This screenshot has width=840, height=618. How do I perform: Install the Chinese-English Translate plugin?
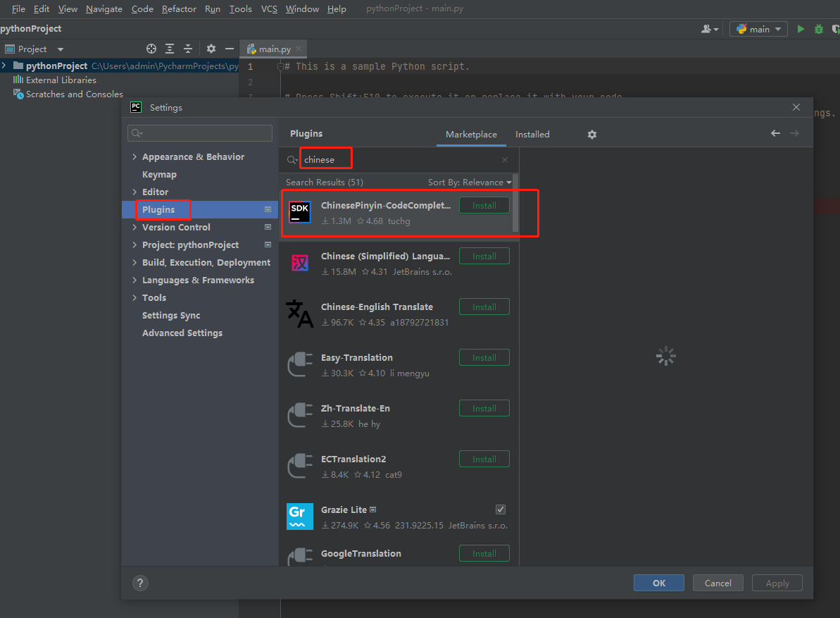pos(484,307)
